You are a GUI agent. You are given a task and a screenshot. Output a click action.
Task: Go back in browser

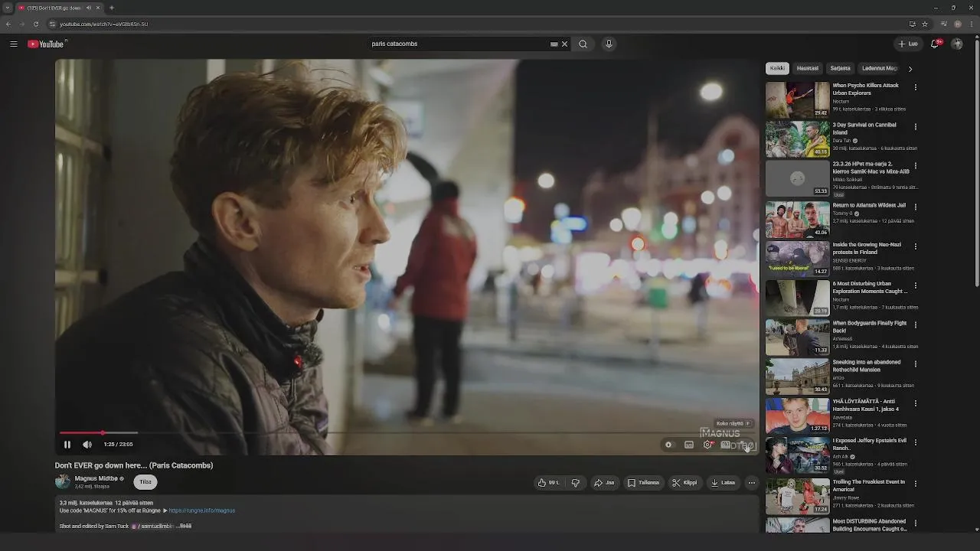click(8, 24)
